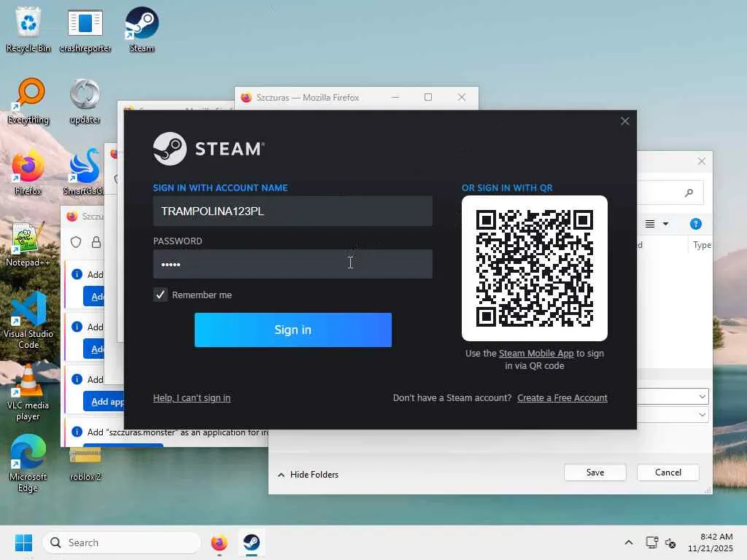Click the help icon in the Save dialog
The height and width of the screenshot is (560, 747).
tap(695, 224)
